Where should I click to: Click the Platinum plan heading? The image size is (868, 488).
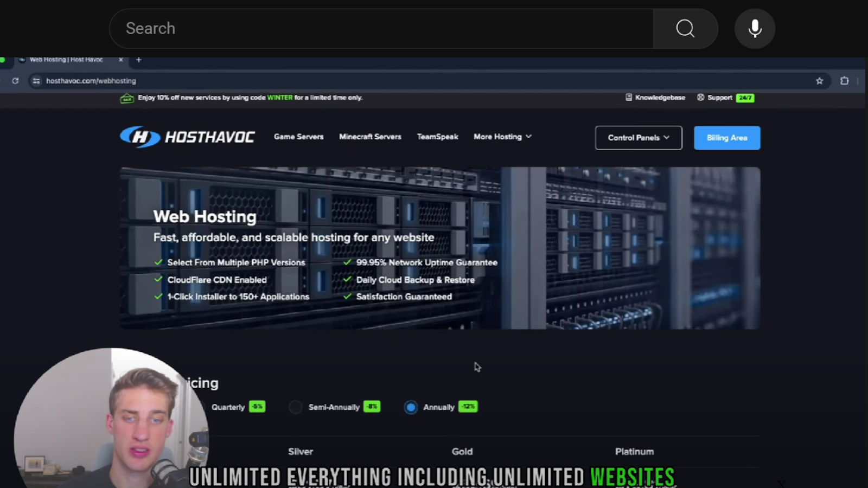click(x=634, y=451)
